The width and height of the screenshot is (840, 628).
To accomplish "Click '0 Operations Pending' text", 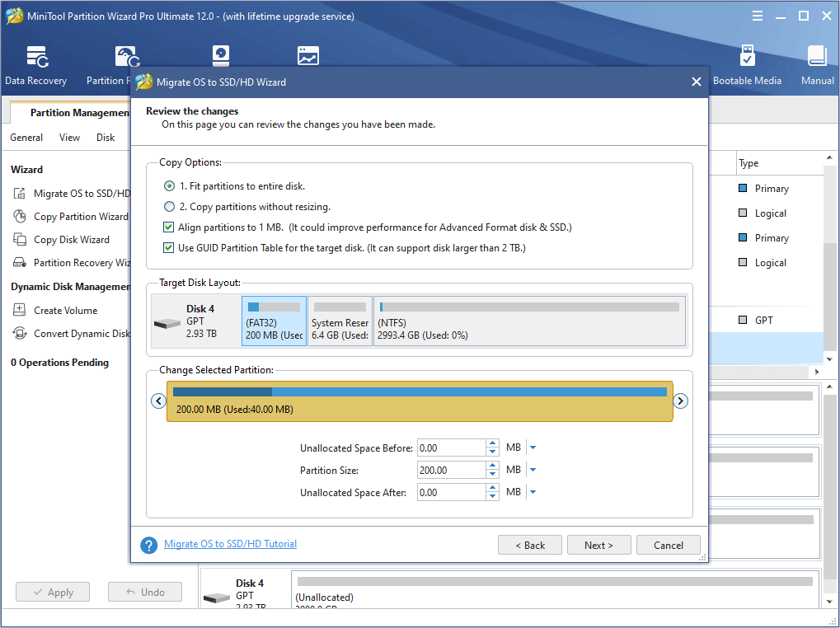I will point(59,363).
